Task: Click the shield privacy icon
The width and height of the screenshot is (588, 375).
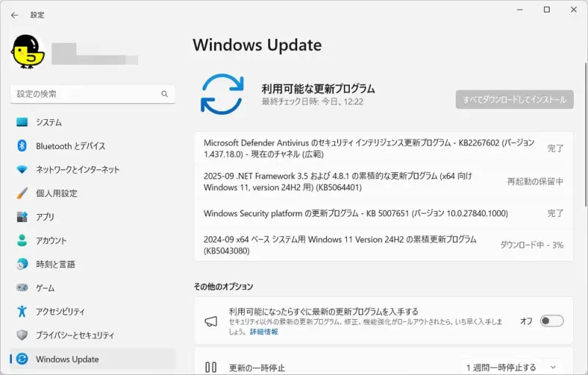Action: tap(22, 335)
